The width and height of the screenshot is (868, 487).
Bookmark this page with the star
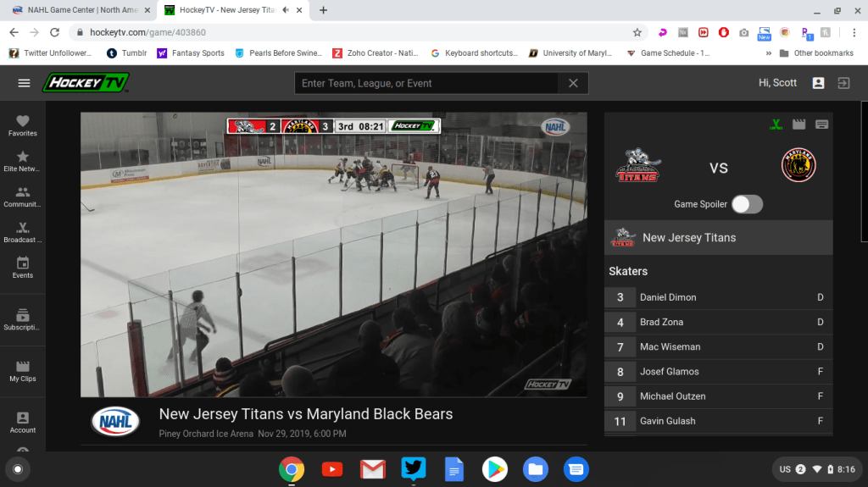pos(637,32)
